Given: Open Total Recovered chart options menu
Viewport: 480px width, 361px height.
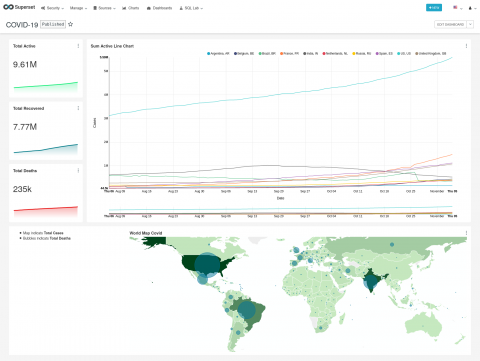Looking at the screenshot, I should pyautogui.click(x=78, y=108).
